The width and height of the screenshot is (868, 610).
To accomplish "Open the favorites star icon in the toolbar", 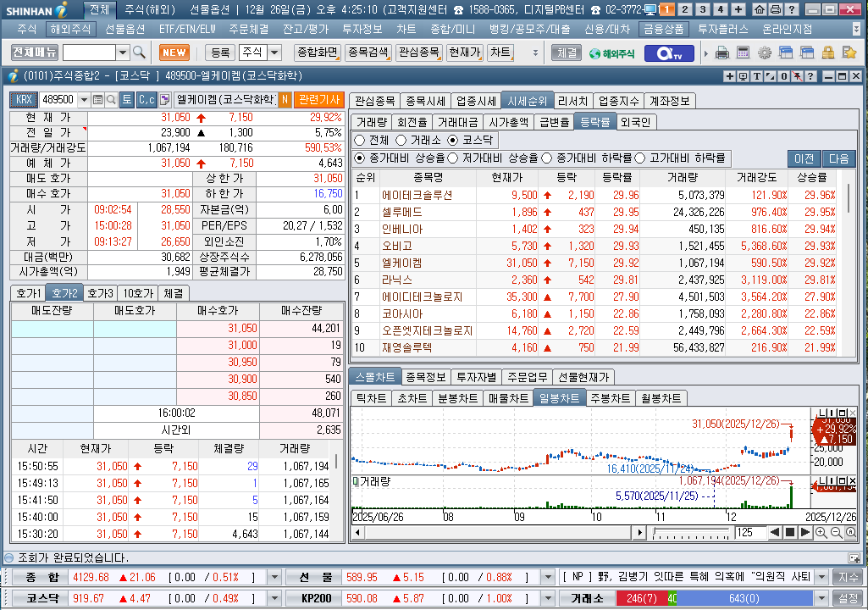I will click(x=849, y=53).
